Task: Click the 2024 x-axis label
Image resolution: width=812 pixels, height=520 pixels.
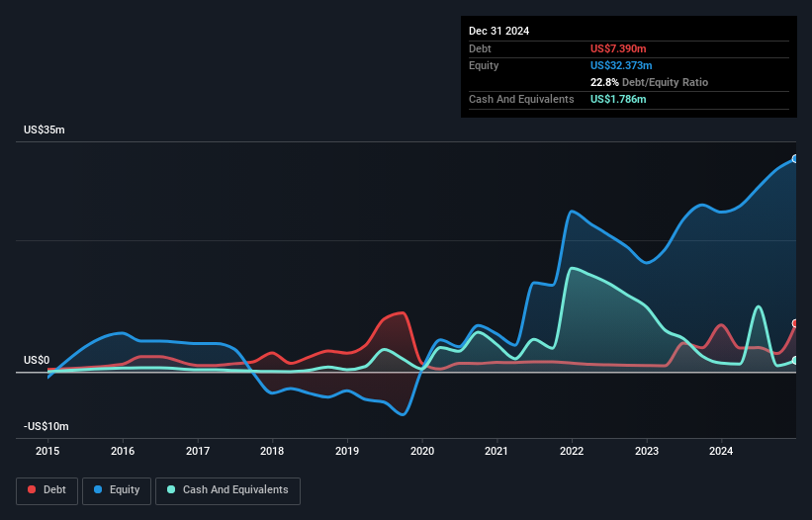Action: coord(721,451)
